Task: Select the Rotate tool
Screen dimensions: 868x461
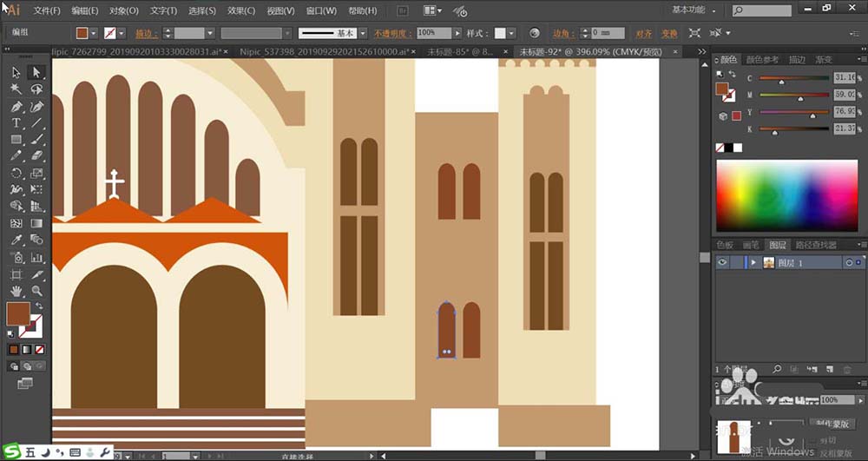Action: point(16,173)
